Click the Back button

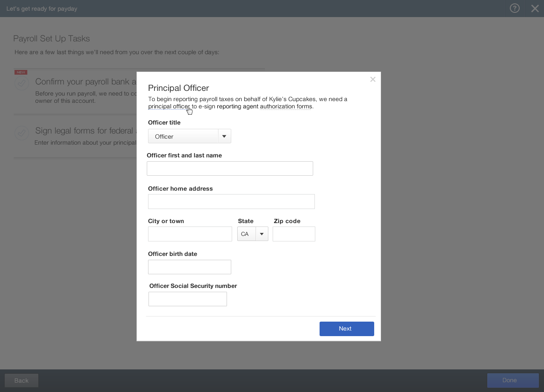pyautogui.click(x=21, y=380)
